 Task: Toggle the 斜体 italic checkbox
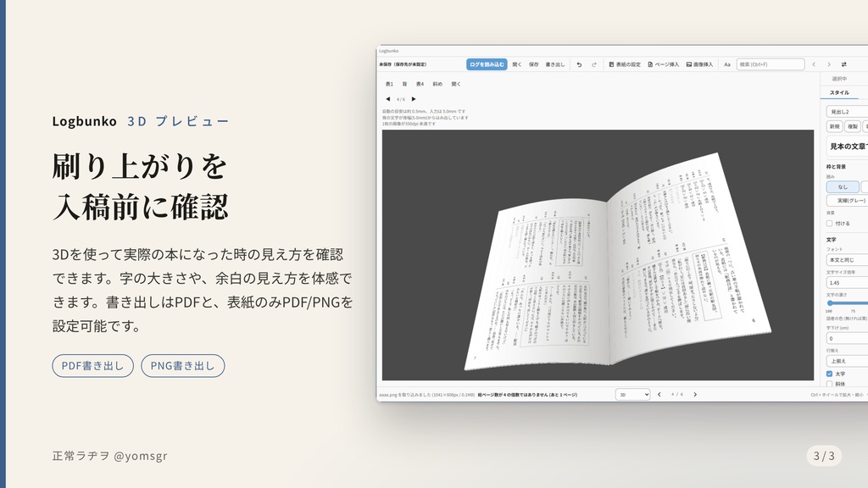click(x=829, y=384)
